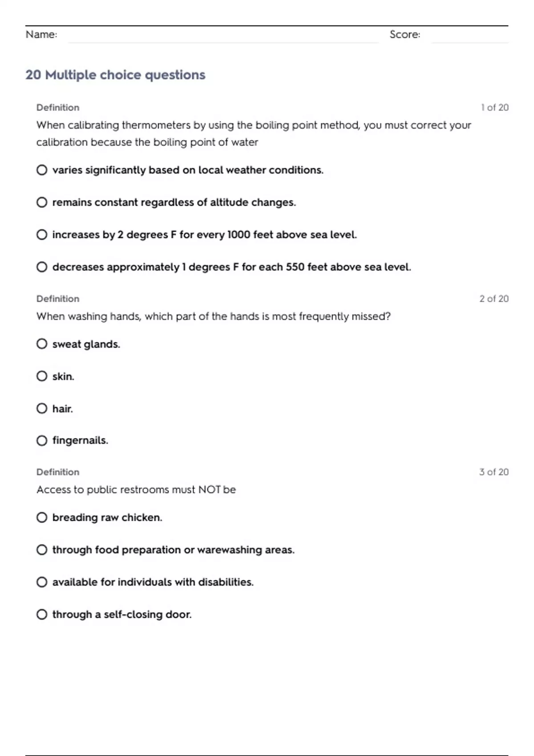Screen dimensions: 534x756
Task: Select 'fingernails' as the answer
Action: click(x=42, y=440)
